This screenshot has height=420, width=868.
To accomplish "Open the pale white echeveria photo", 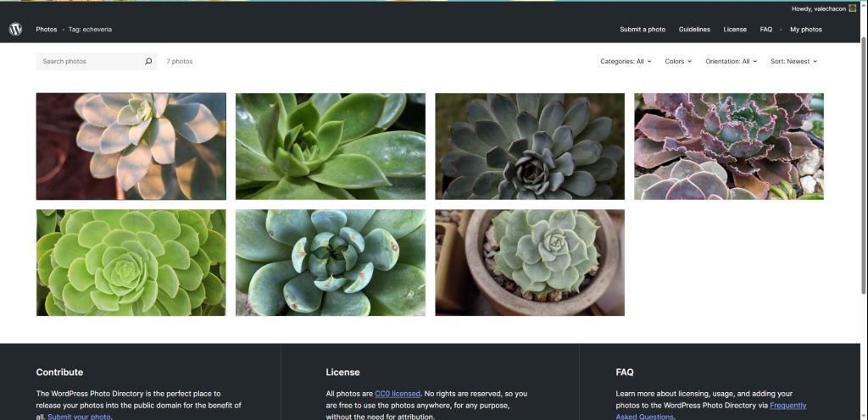I will tap(131, 146).
